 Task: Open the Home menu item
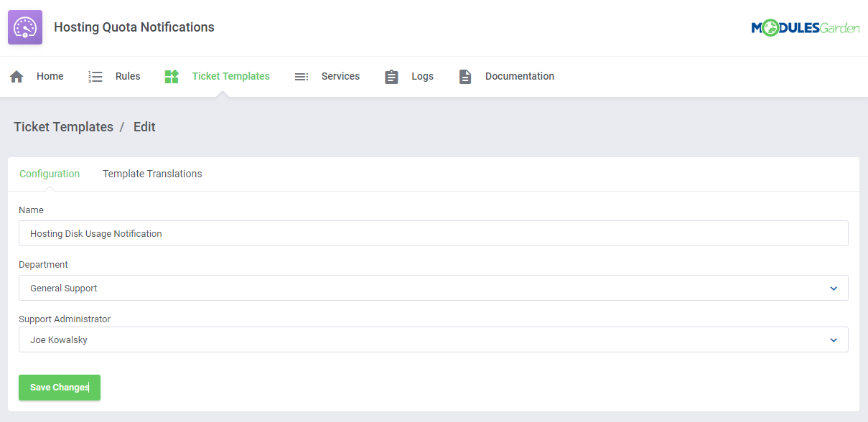50,76
